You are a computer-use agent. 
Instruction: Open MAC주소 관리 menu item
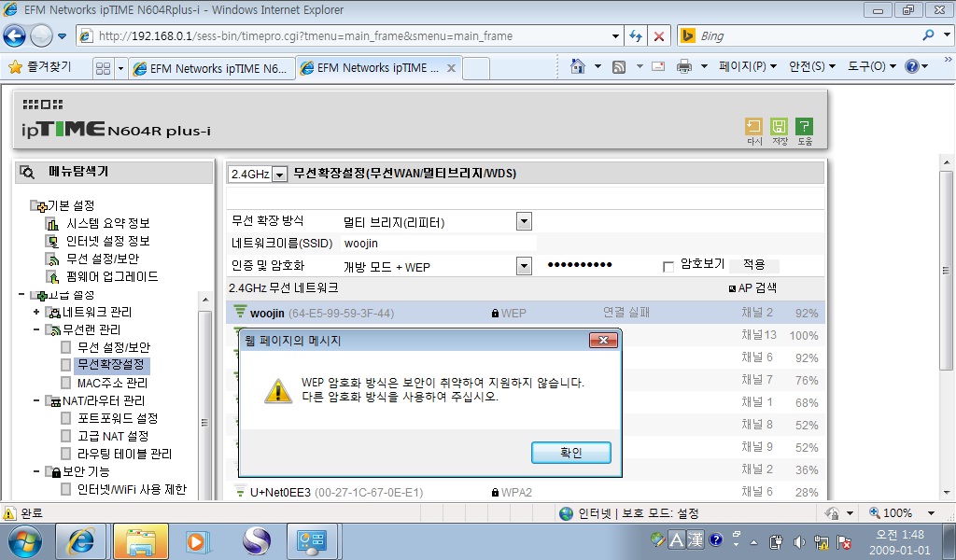[112, 383]
